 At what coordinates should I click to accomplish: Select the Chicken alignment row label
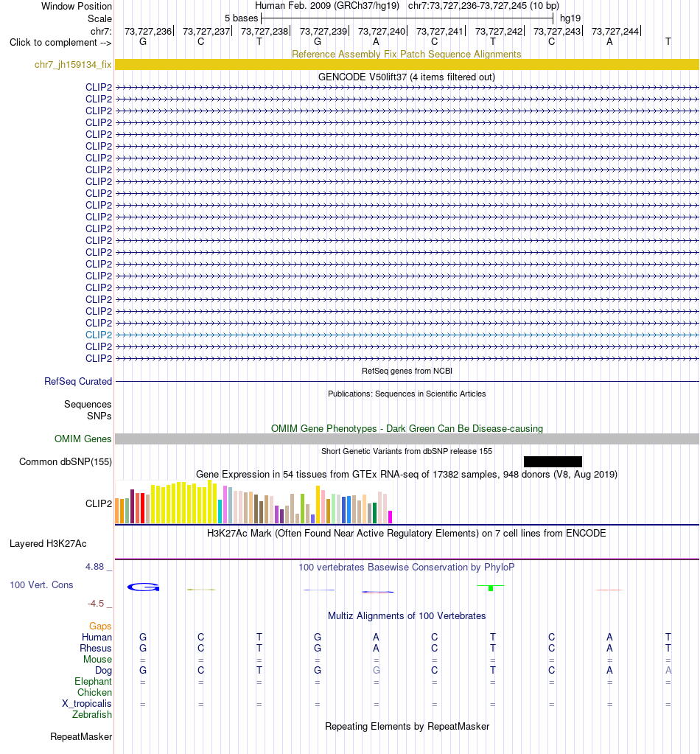95,692
